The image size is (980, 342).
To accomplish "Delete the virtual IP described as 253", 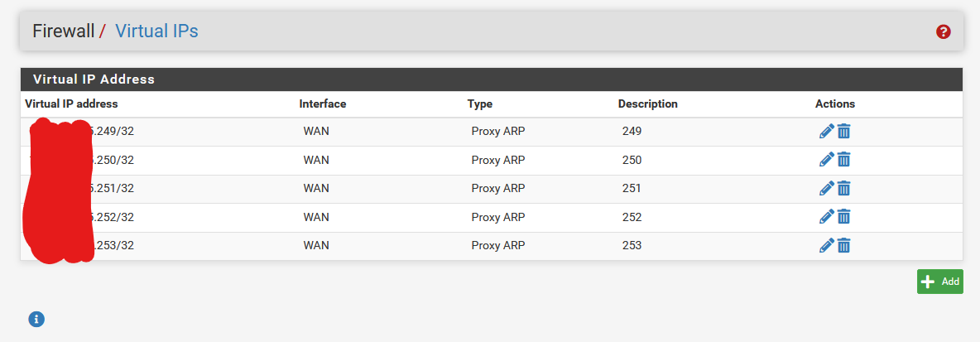I will [x=843, y=246].
